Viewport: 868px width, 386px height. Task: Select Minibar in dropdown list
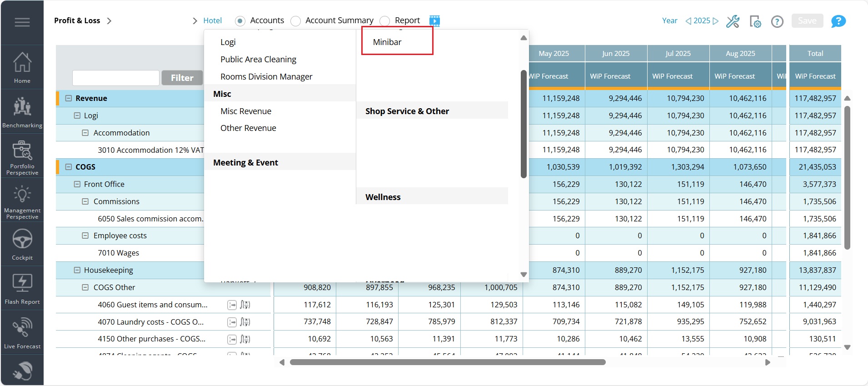pos(387,42)
